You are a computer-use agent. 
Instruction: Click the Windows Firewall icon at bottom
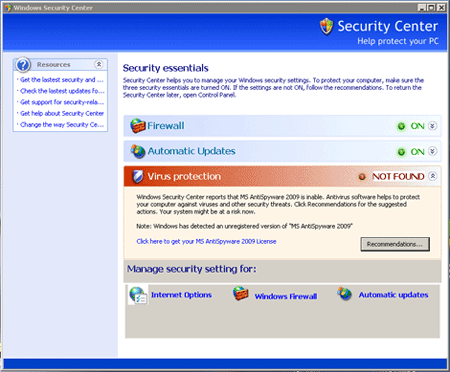(x=240, y=294)
